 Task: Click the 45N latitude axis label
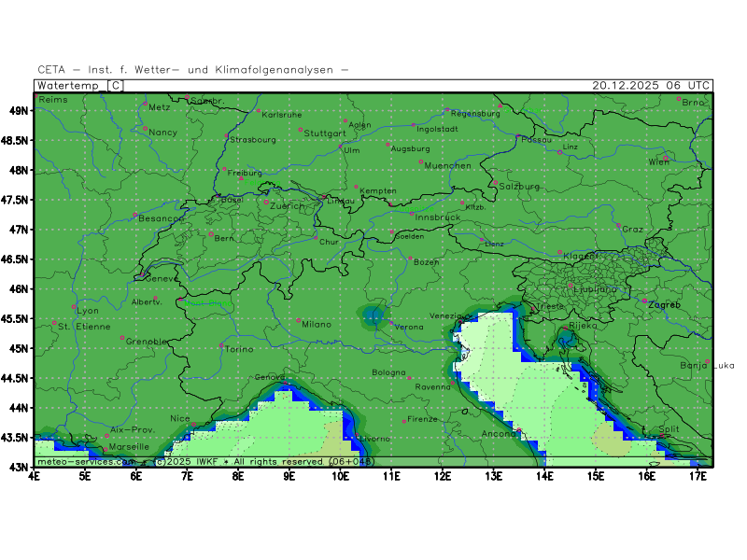point(20,348)
